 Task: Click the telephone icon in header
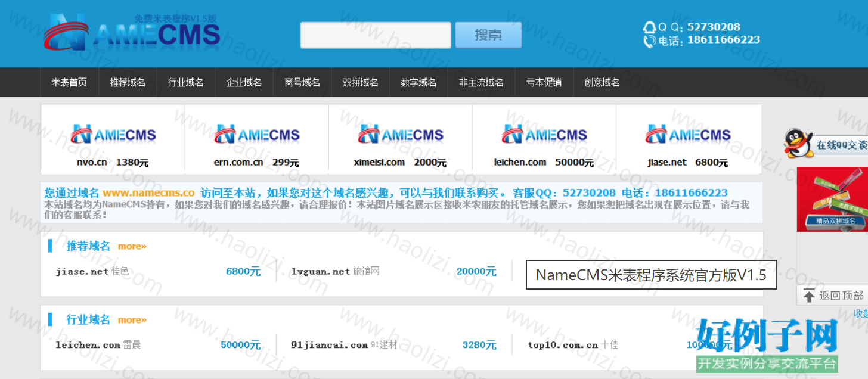click(649, 41)
